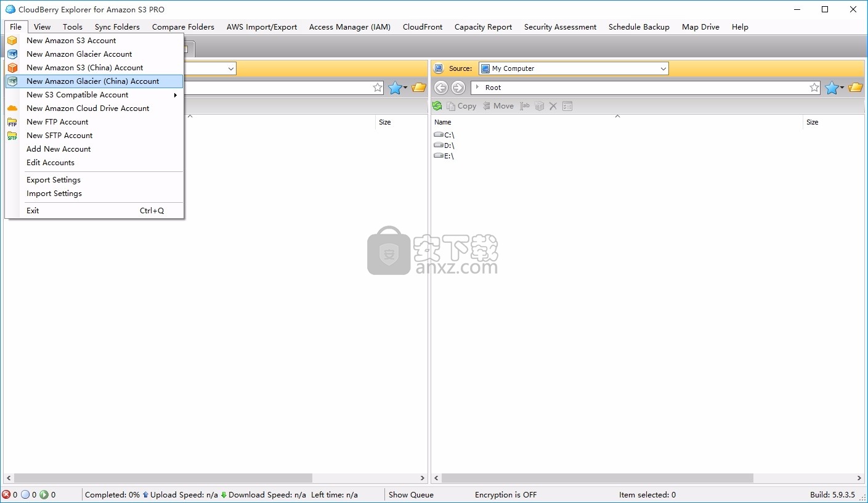This screenshot has width=868, height=503.
Task: Click the box package icon in right toolbar
Action: point(540,106)
